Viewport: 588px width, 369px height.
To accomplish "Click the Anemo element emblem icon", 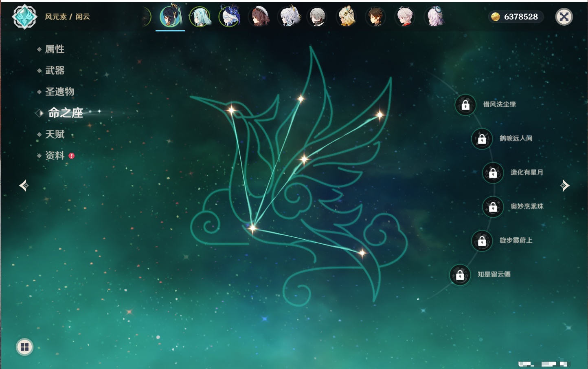I will point(24,17).
